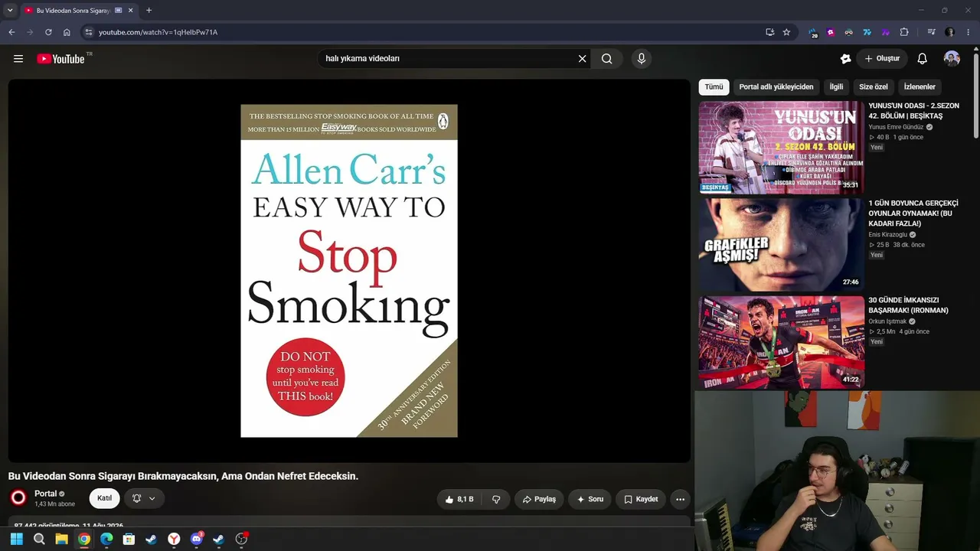This screenshot has width=980, height=551.
Task: Switch to Google Chrome on the taskbar
Action: tap(84, 540)
